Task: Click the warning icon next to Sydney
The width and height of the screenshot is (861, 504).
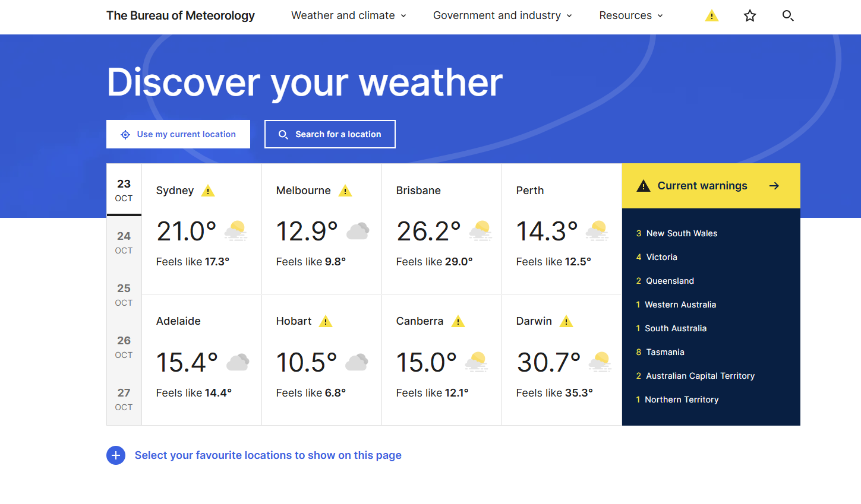Action: click(208, 191)
